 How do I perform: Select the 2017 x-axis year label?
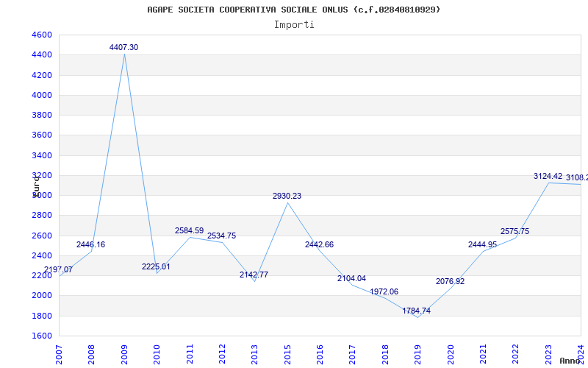353,354
